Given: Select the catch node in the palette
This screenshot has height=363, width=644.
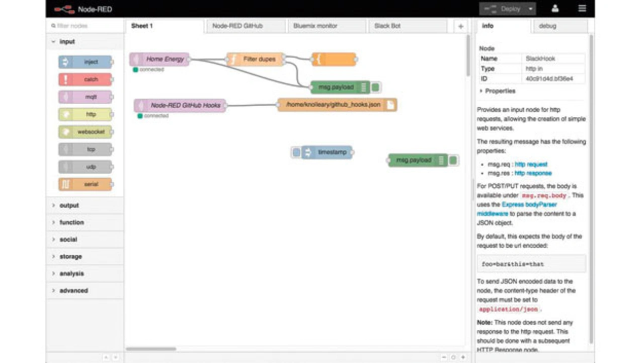Looking at the screenshot, I should pyautogui.click(x=85, y=80).
